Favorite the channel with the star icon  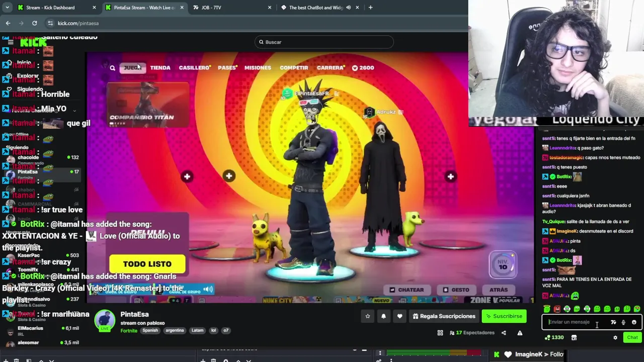click(x=368, y=316)
